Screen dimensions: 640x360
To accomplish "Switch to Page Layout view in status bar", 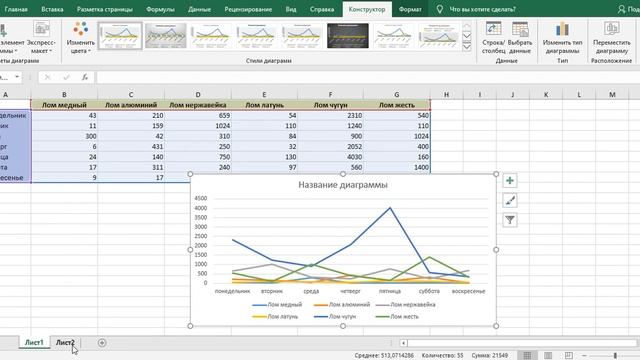I will [548, 356].
